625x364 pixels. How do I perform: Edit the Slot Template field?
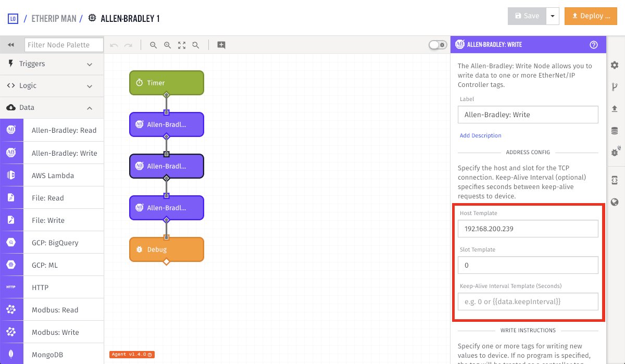point(528,265)
